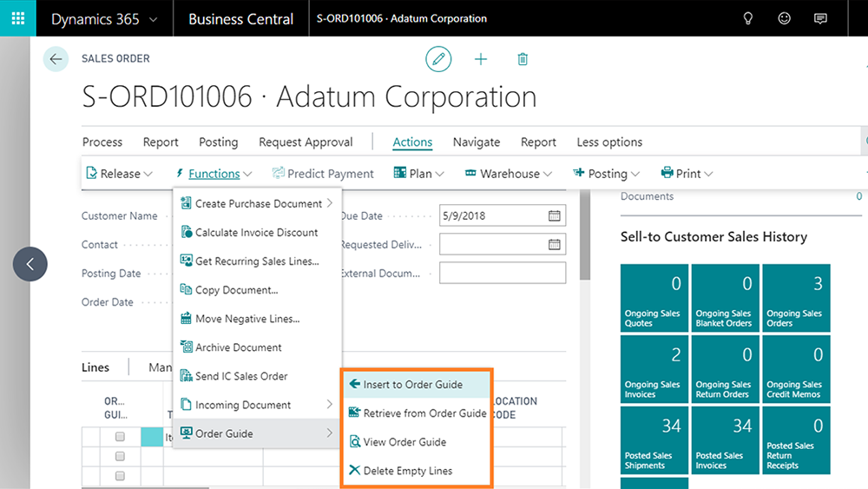Click the Send IC Sales Order icon
868x489 pixels.
(x=186, y=375)
